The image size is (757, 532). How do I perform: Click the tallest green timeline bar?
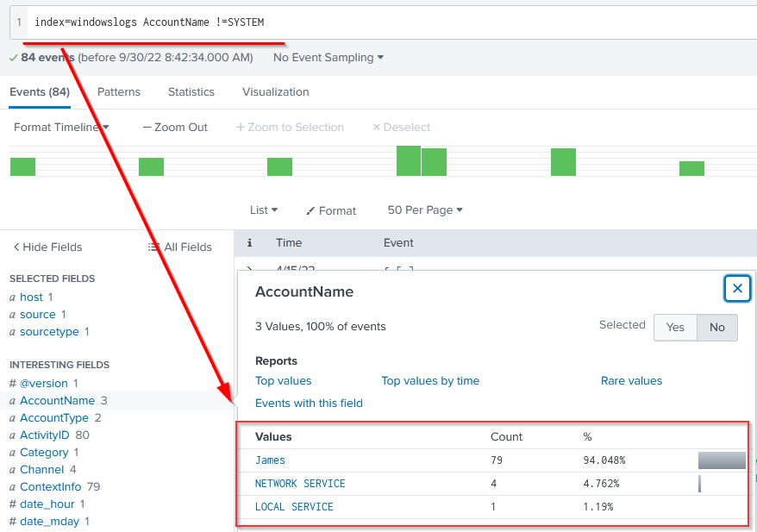408,161
